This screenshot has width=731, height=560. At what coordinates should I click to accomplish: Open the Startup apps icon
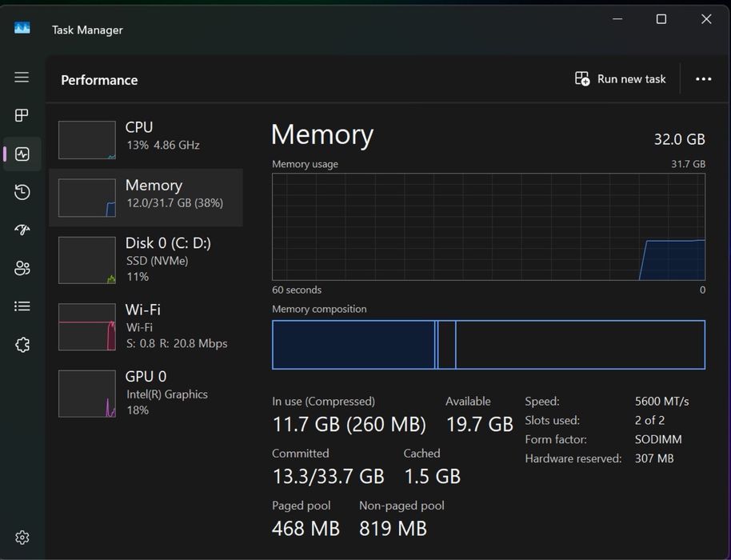[x=22, y=230]
